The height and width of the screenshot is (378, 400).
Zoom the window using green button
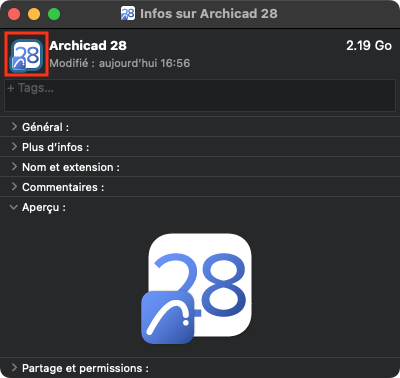(x=54, y=14)
